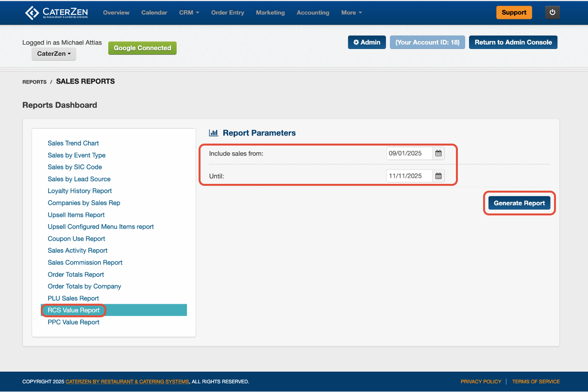The width and height of the screenshot is (588, 392).
Task: Open the Admin settings button
Action: click(x=367, y=42)
